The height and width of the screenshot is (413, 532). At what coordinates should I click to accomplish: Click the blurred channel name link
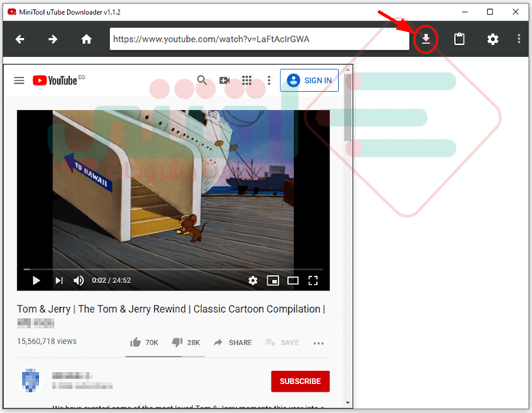pos(72,375)
